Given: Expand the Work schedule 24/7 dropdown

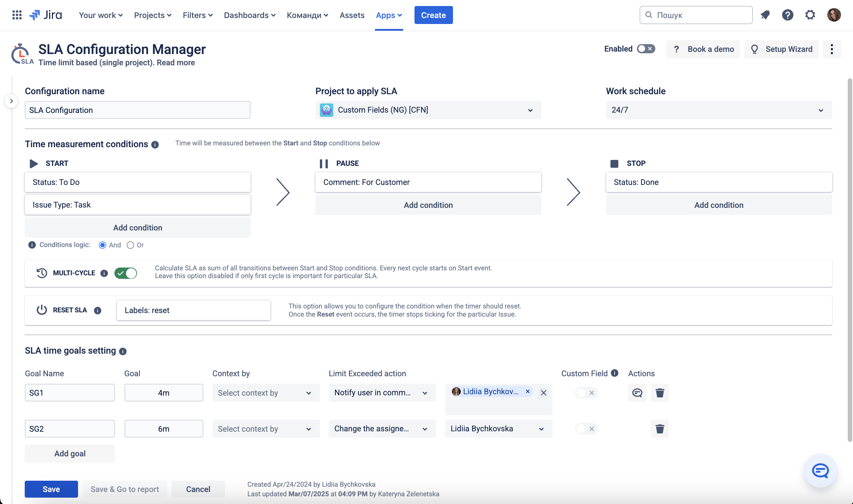Looking at the screenshot, I should [x=718, y=110].
